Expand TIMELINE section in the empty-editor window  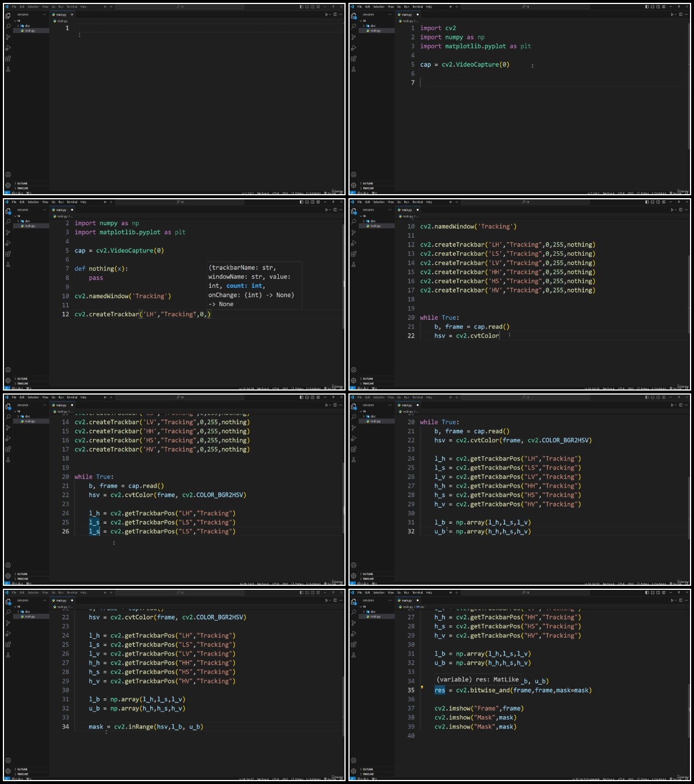click(x=22, y=188)
